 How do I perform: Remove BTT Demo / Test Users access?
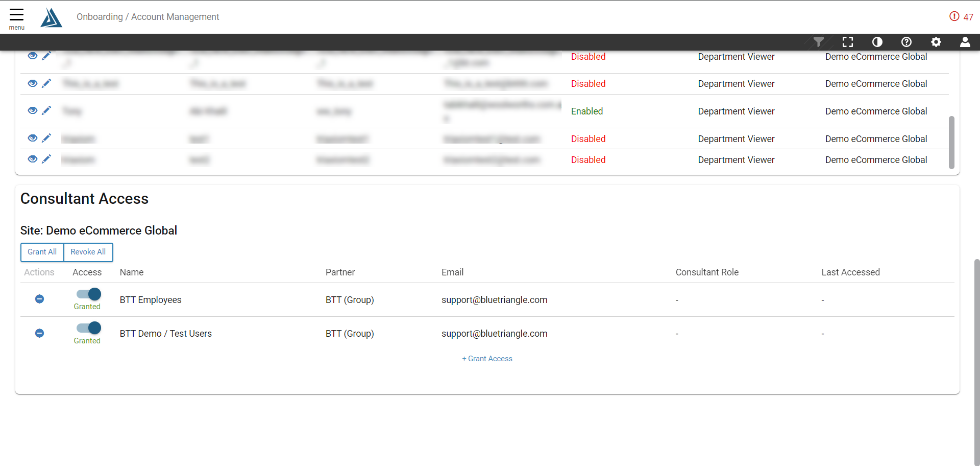click(x=39, y=333)
